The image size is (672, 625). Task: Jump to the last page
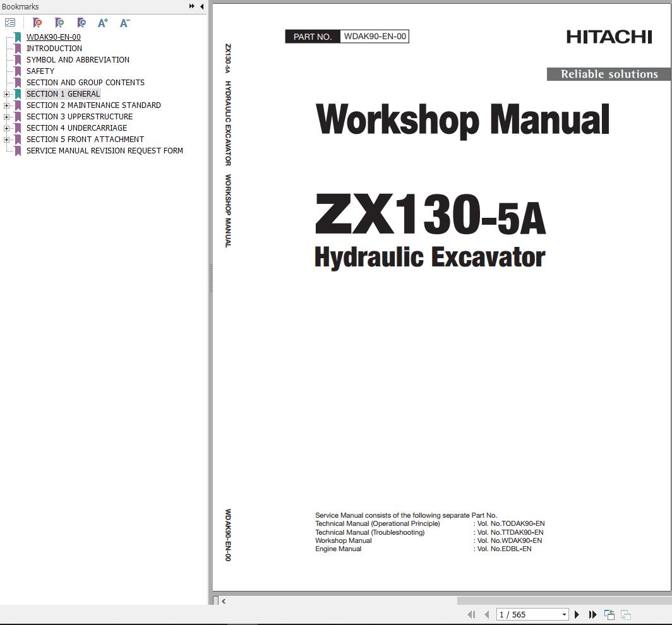click(x=592, y=615)
